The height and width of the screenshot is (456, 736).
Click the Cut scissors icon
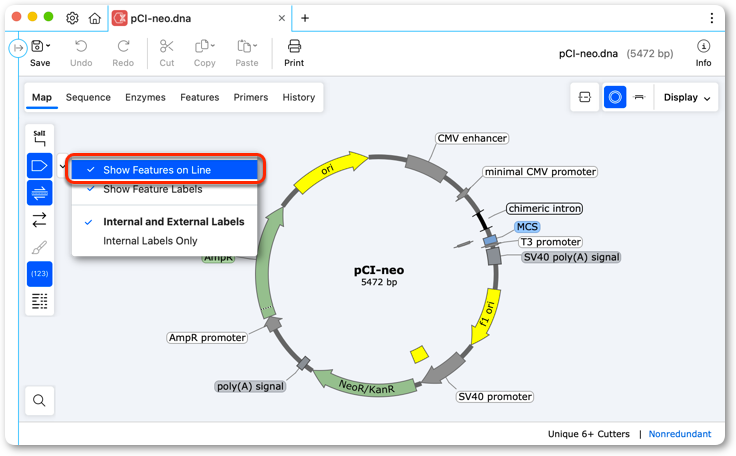167,46
